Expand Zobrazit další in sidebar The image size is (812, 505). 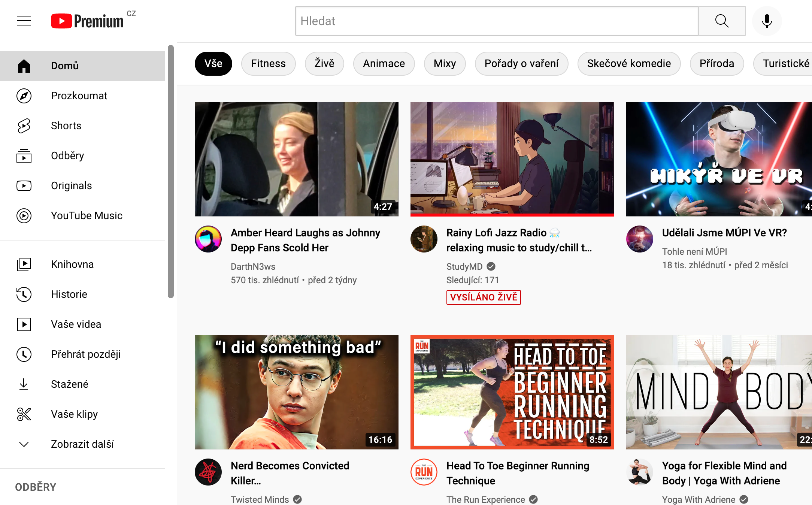[82, 444]
